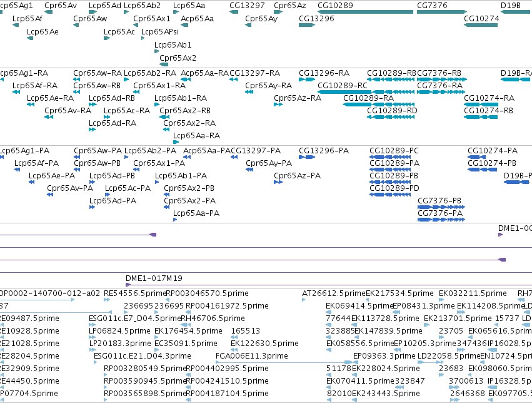Click the DME1-017M19 BAC label
Viewport: 532px width, 403px height.
(154, 278)
